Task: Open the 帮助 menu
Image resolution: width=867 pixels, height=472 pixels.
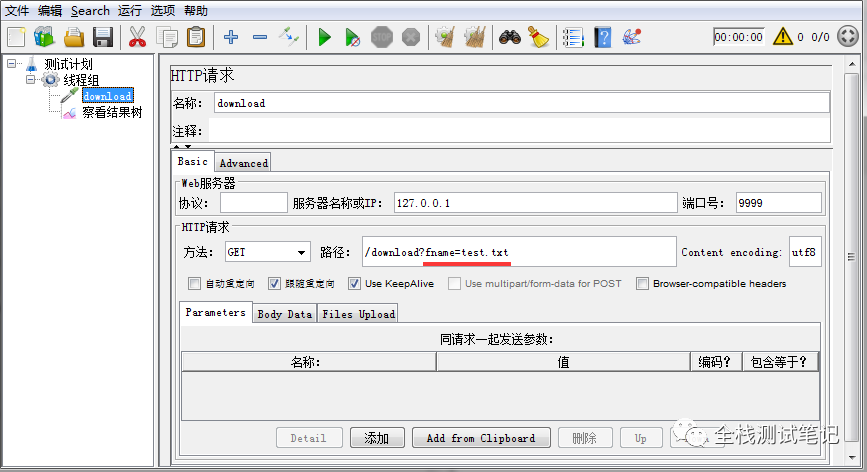Action: (196, 11)
